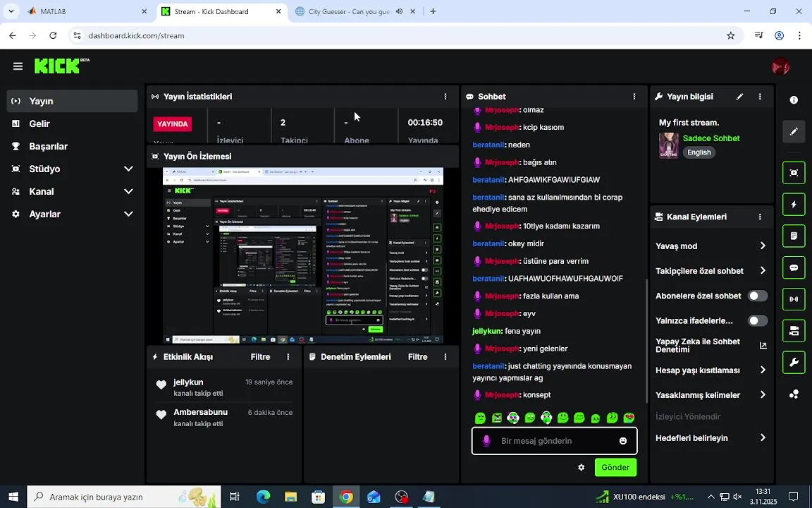812x508 pixels.
Task: Open Etkinlik Akışı three-dot menu
Action: 288,356
